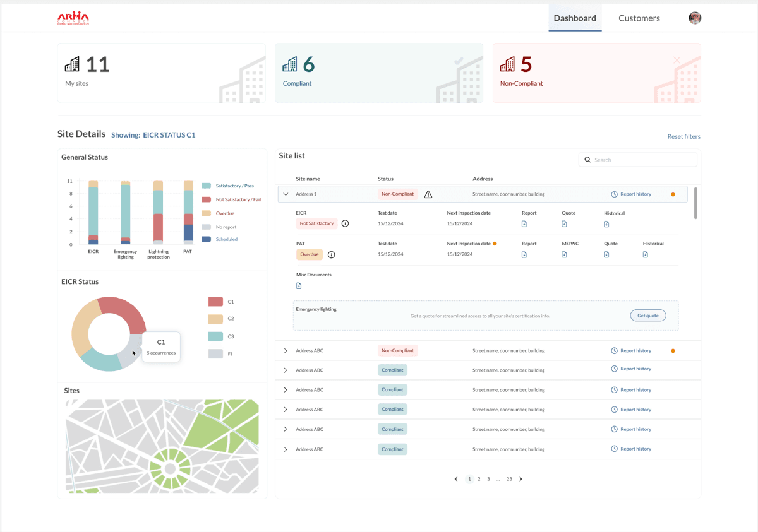The width and height of the screenshot is (758, 532).
Task: Click the Reset filters link
Action: pos(683,137)
